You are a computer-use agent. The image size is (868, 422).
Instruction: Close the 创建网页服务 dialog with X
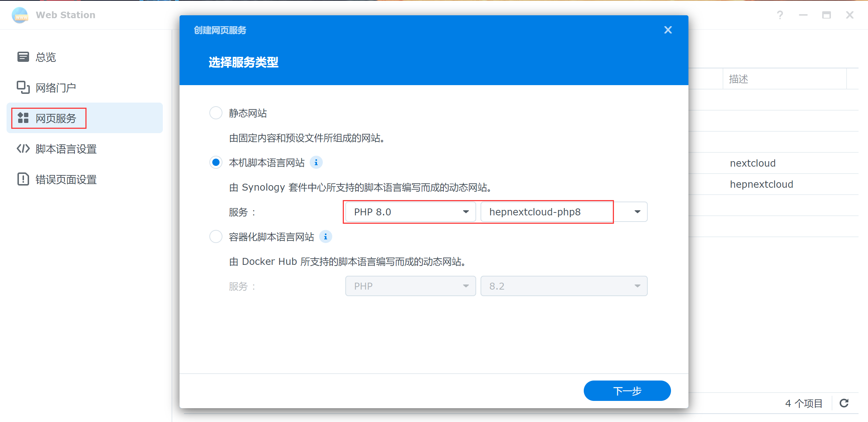pos(668,29)
